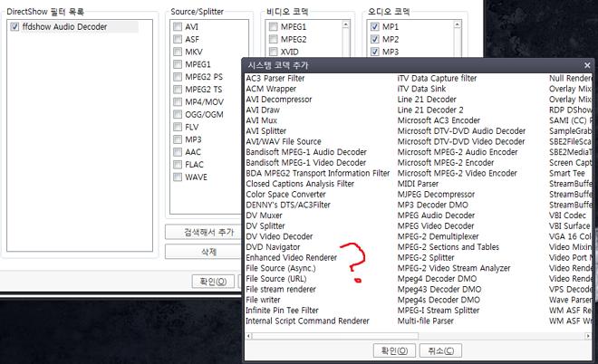The image size is (598, 364).
Task: Select iTV Data Capture filter
Action: 437,78
